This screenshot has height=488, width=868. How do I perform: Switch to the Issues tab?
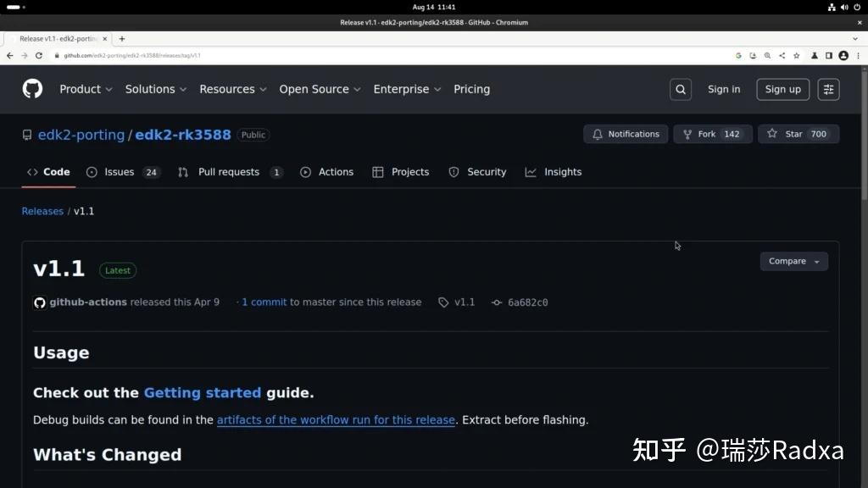pos(123,172)
